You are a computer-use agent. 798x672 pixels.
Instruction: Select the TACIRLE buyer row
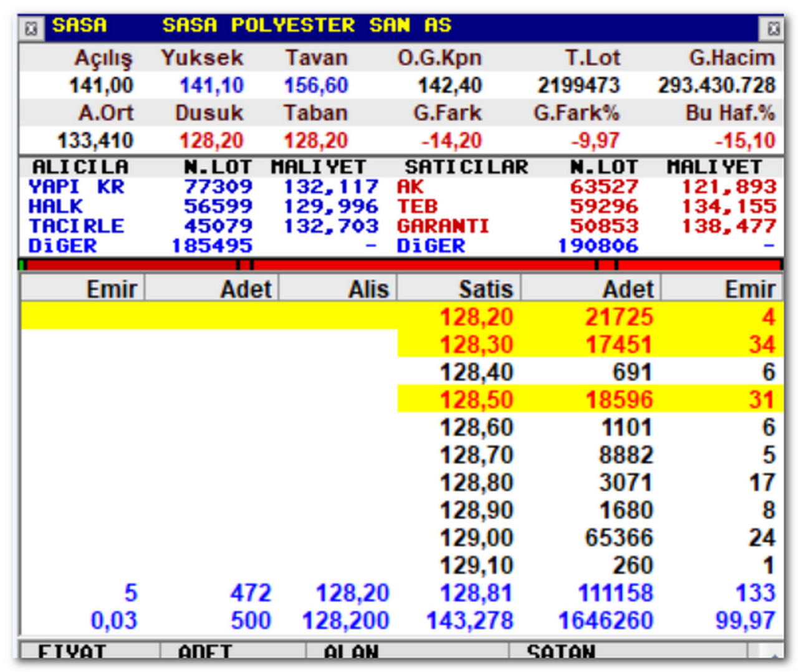(x=203, y=226)
